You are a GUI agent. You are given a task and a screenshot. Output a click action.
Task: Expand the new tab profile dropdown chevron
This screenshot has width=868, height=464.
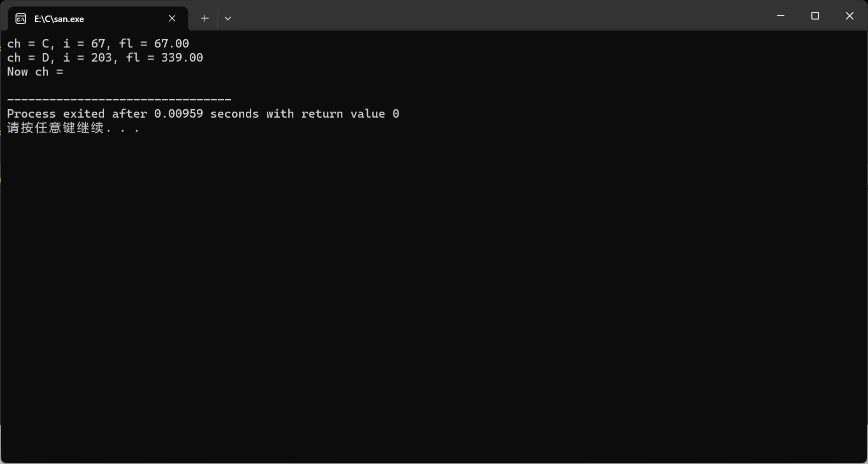click(x=228, y=19)
